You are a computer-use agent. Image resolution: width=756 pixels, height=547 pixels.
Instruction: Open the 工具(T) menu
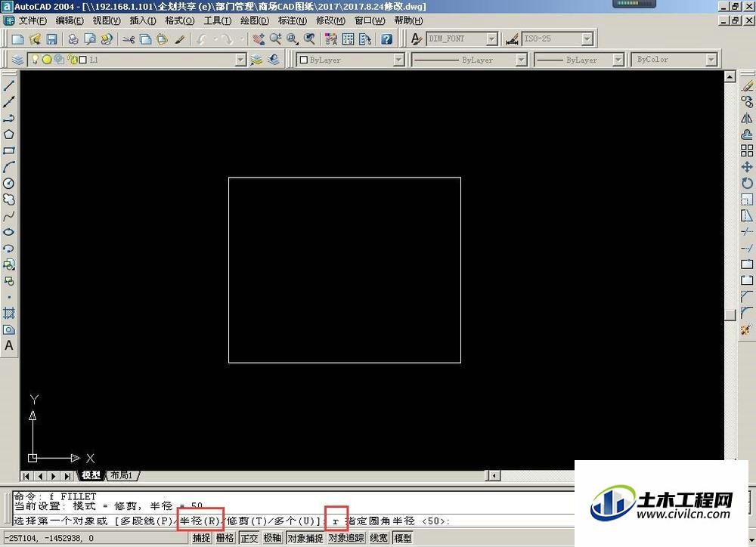point(218,20)
